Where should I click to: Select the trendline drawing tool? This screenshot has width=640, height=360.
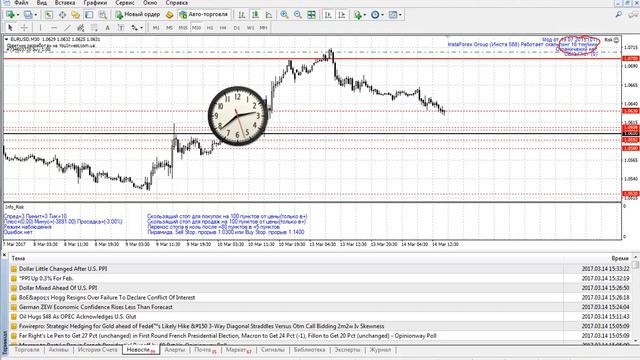[x=67, y=28]
